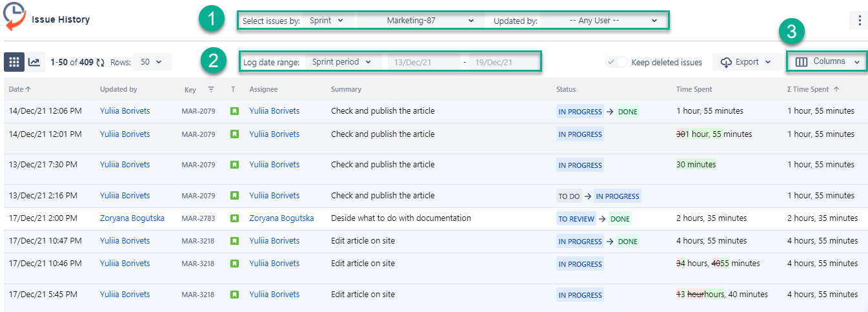Open the Columns dropdown
The width and height of the screenshot is (868, 312).
pos(827,61)
